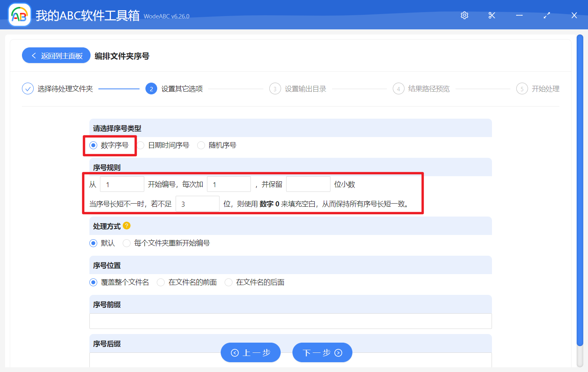The width and height of the screenshot is (588, 372).
Task: Click the checkmark icon on step 选择待处理文件夹
Action: point(27,88)
